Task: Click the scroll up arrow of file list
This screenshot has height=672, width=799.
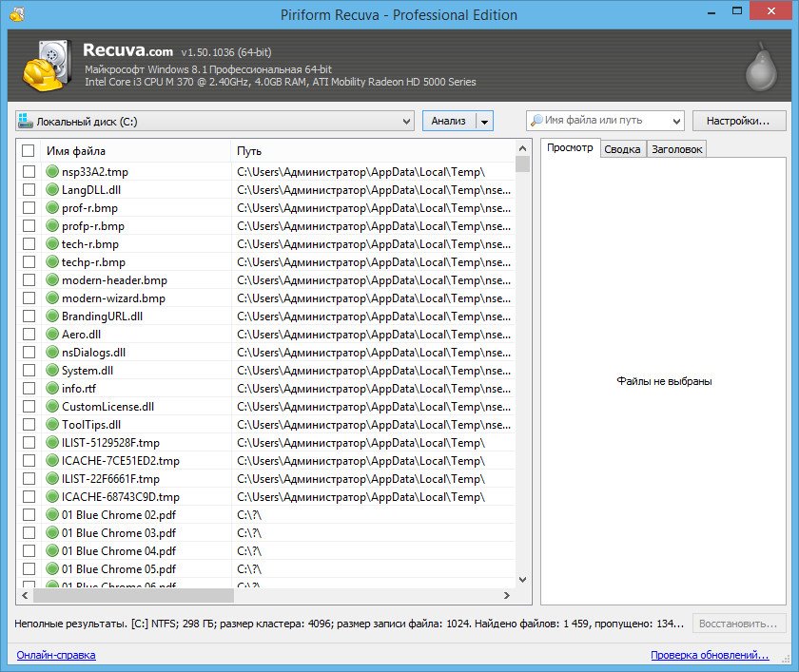Action: (522, 148)
